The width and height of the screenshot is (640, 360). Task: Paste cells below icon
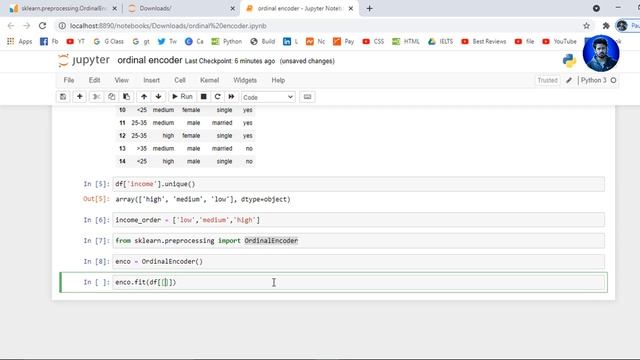pos(127,97)
